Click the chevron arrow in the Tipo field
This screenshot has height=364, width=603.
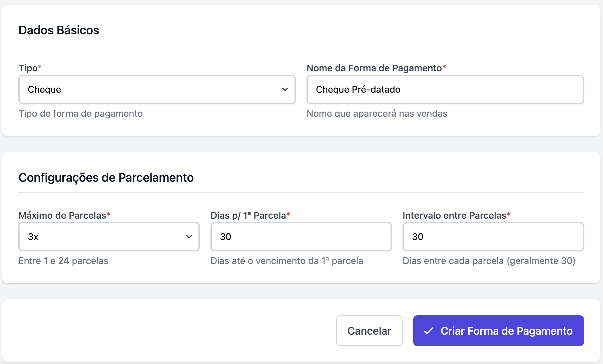click(285, 89)
